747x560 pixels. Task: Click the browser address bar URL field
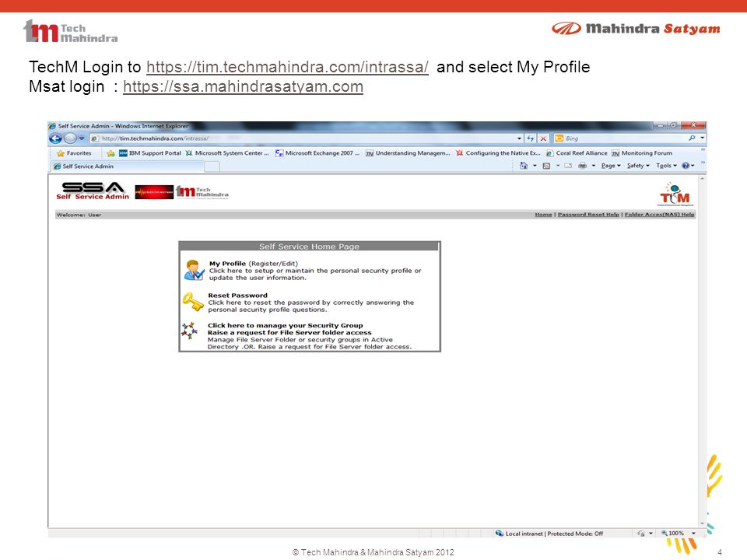[x=305, y=138]
